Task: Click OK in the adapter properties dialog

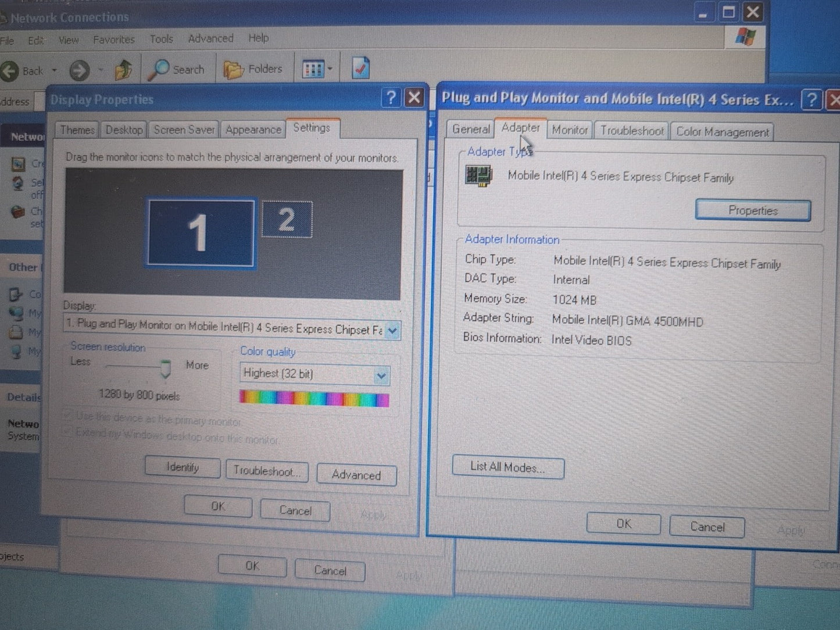Action: point(623,524)
